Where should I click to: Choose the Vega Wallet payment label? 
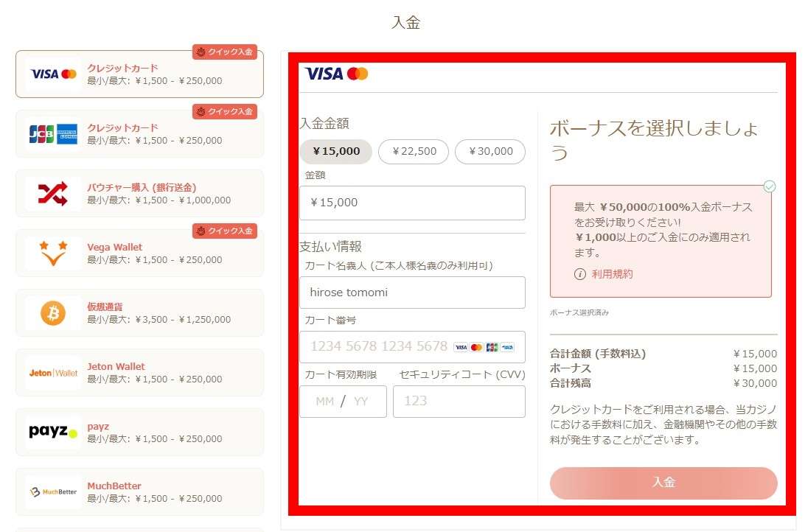coord(114,247)
